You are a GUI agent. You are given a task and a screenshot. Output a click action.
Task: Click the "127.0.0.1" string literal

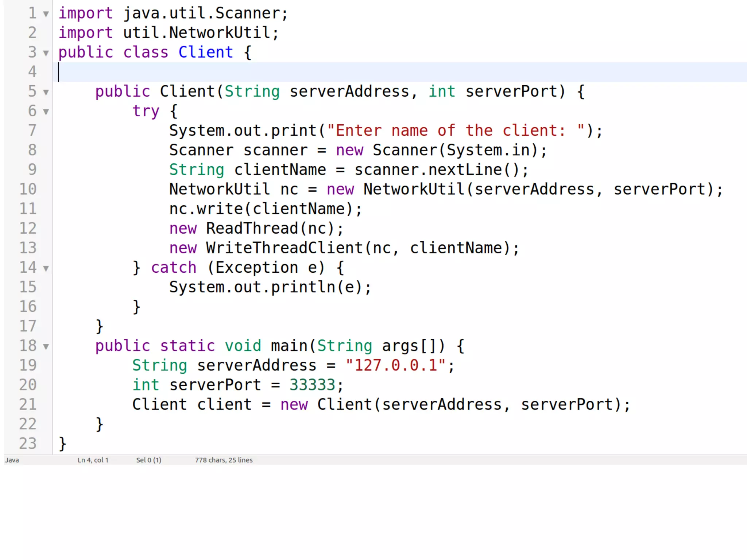(395, 365)
